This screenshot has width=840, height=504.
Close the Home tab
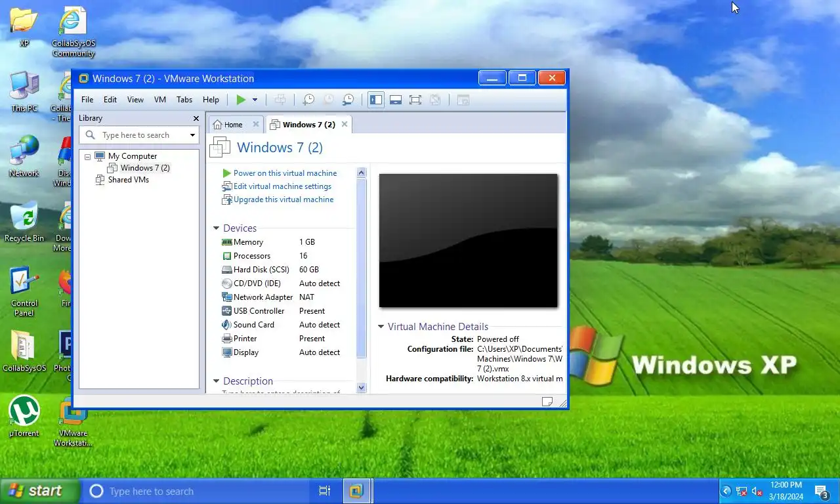coord(256,124)
